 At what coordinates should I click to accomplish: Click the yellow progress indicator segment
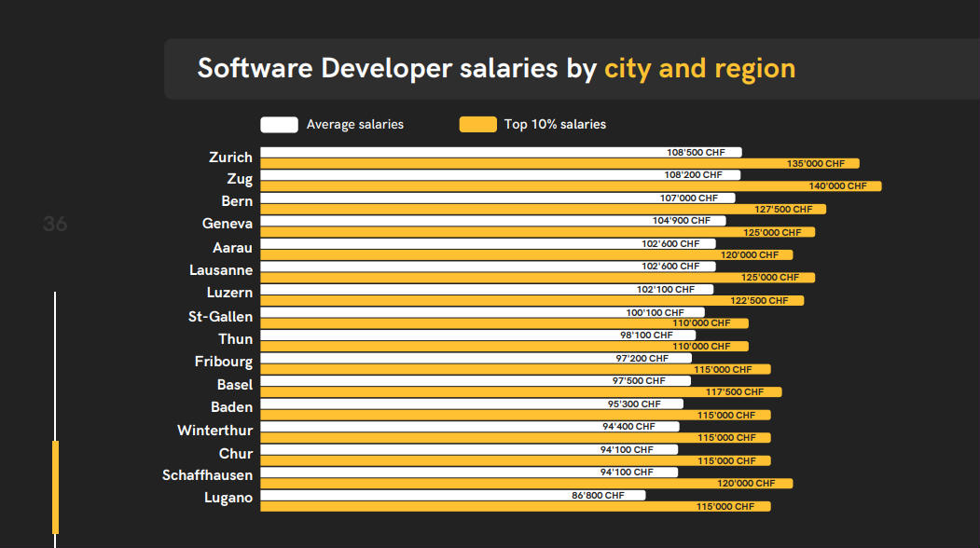[x=55, y=487]
